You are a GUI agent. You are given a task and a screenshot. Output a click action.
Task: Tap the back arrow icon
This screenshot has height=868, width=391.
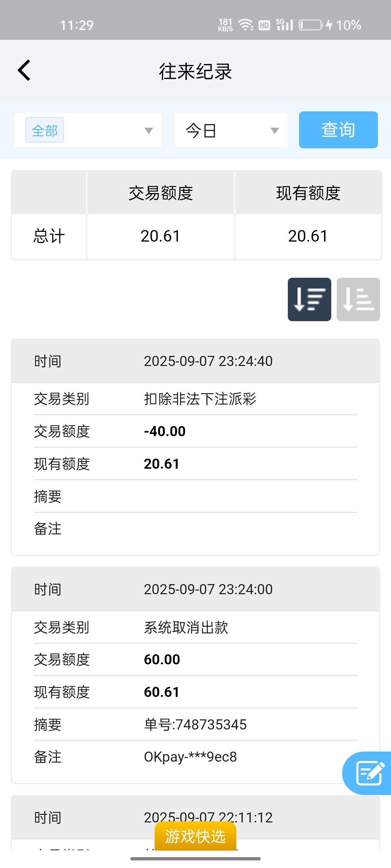(x=24, y=70)
